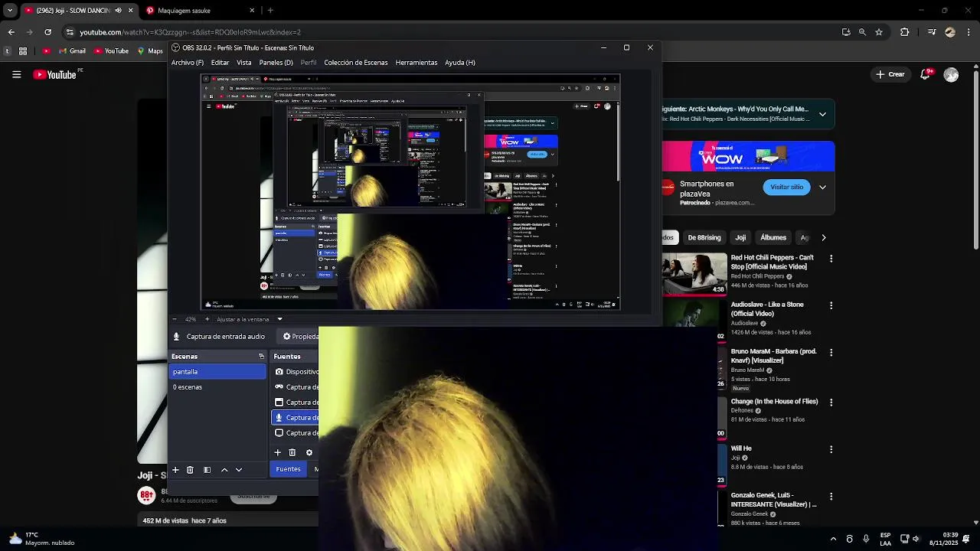Open the Archivo (F) menu in OBS
The width and height of the screenshot is (980, 551).
coord(188,63)
